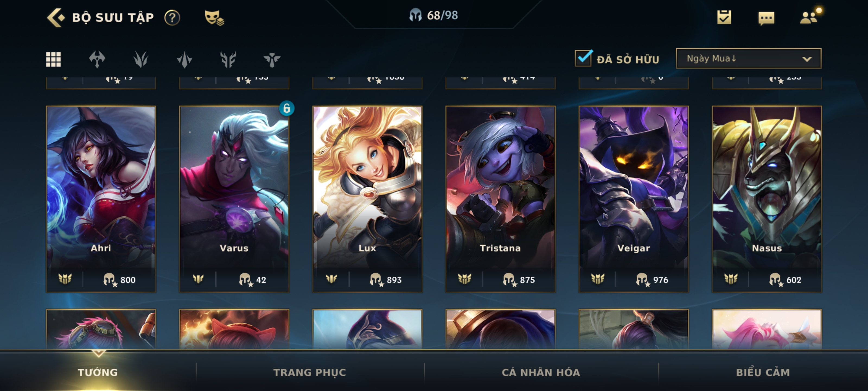868x391 pixels.
Task: Select the Veigar champion card
Action: pos(633,199)
